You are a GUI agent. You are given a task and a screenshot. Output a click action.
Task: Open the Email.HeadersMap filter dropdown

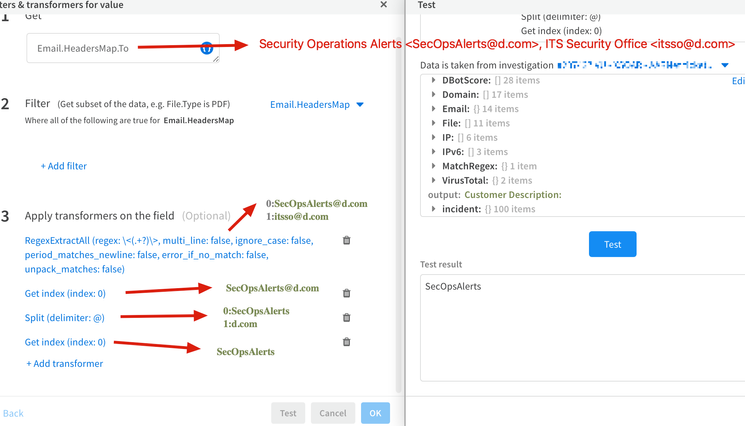[x=317, y=104]
